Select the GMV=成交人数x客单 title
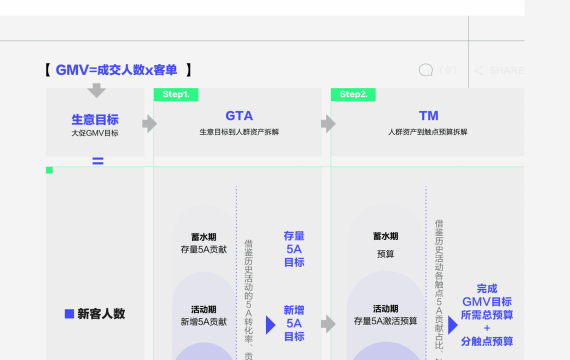 click(x=116, y=70)
